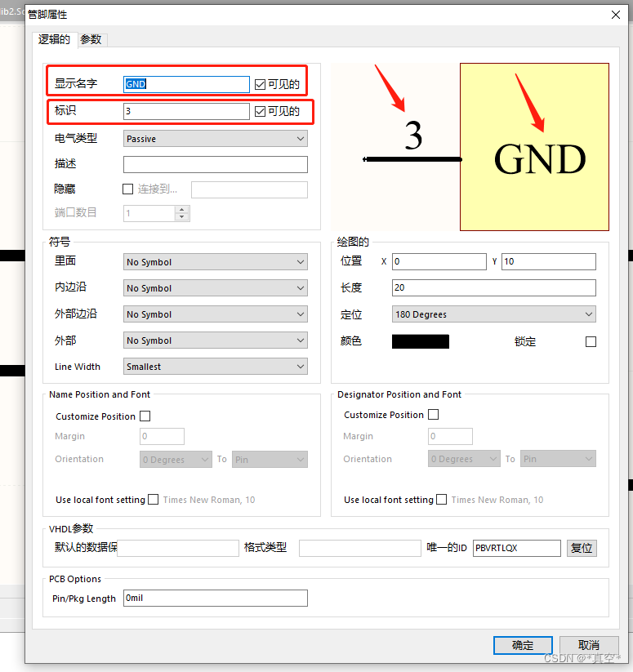Check Use local font setting for Name
The image size is (633, 672).
(x=153, y=499)
